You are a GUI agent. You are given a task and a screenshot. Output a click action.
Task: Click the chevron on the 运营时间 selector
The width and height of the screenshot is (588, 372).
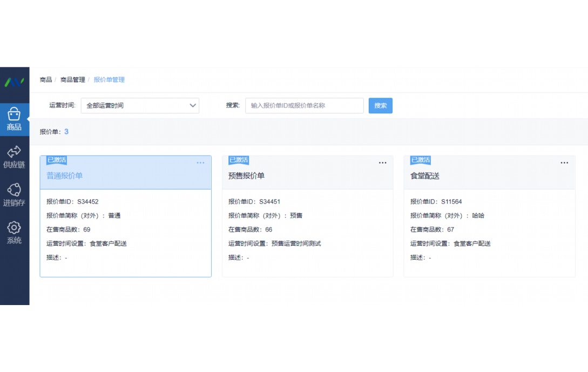(x=193, y=105)
